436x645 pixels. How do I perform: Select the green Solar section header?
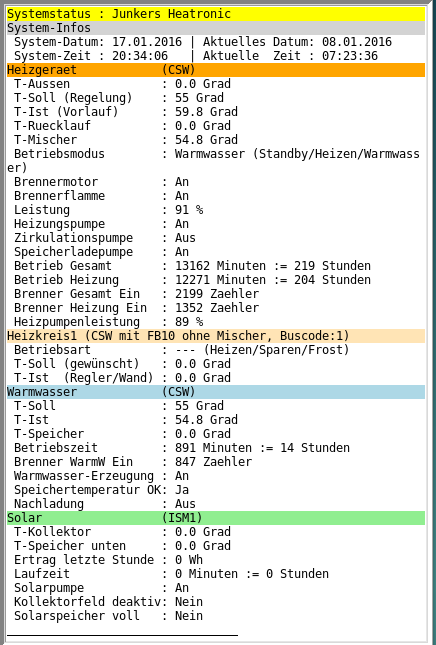pos(216,517)
